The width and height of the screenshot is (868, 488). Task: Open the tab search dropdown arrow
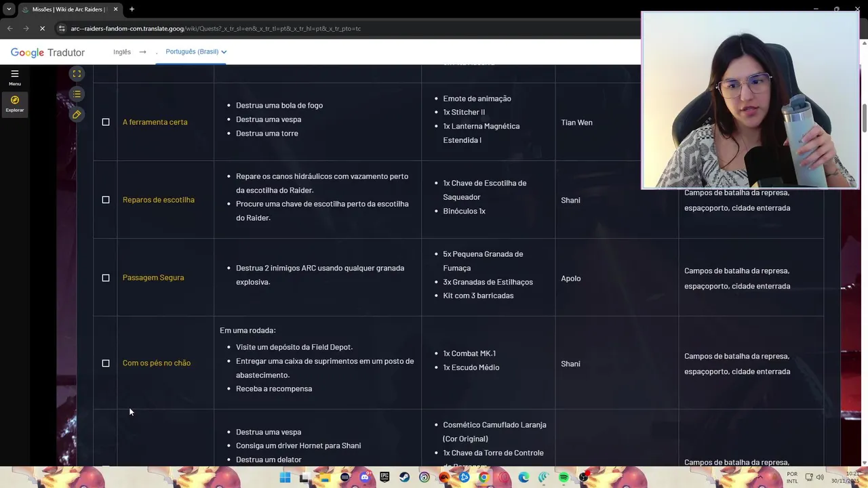pyautogui.click(x=9, y=9)
